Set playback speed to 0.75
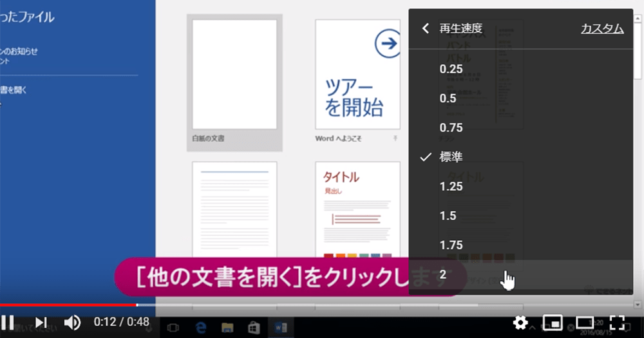The height and width of the screenshot is (338, 644). click(x=521, y=127)
